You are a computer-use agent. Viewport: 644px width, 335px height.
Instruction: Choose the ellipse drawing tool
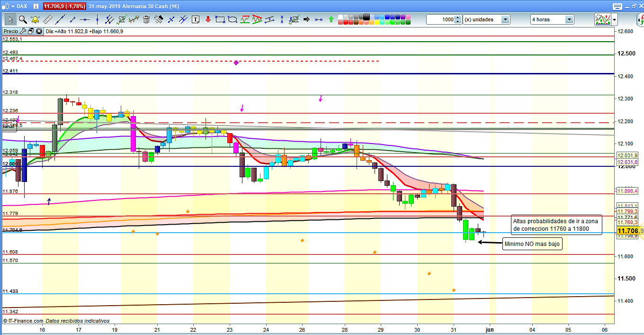(232, 19)
